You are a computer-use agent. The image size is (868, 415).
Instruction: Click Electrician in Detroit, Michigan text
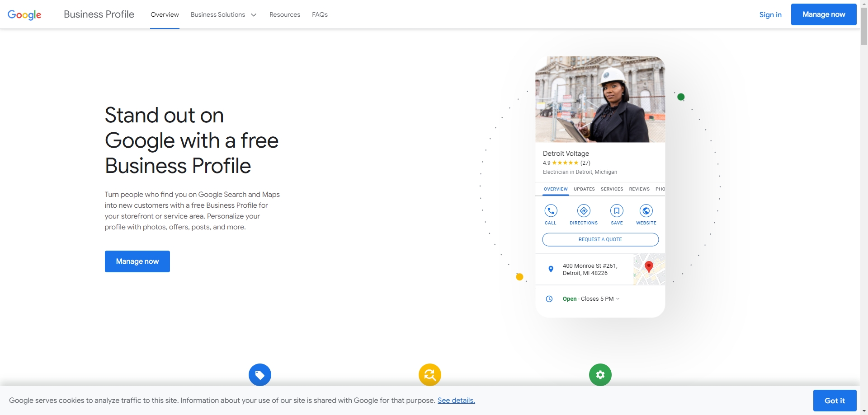tap(580, 172)
